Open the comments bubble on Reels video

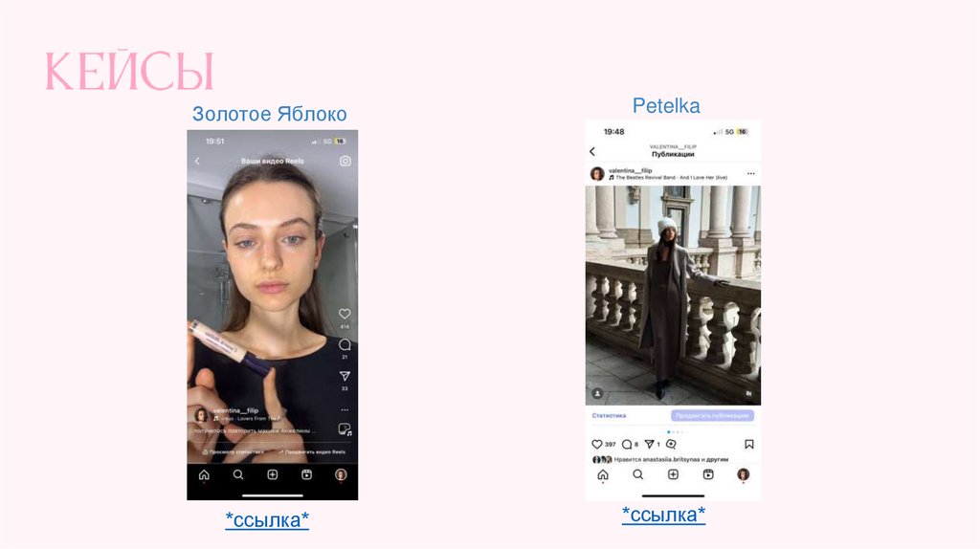(x=345, y=344)
